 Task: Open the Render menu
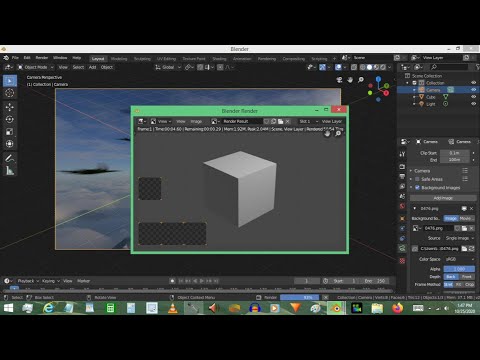(42, 58)
